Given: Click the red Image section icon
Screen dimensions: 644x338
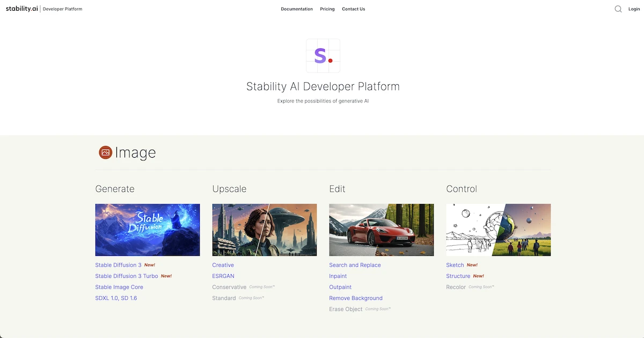Looking at the screenshot, I should 105,153.
